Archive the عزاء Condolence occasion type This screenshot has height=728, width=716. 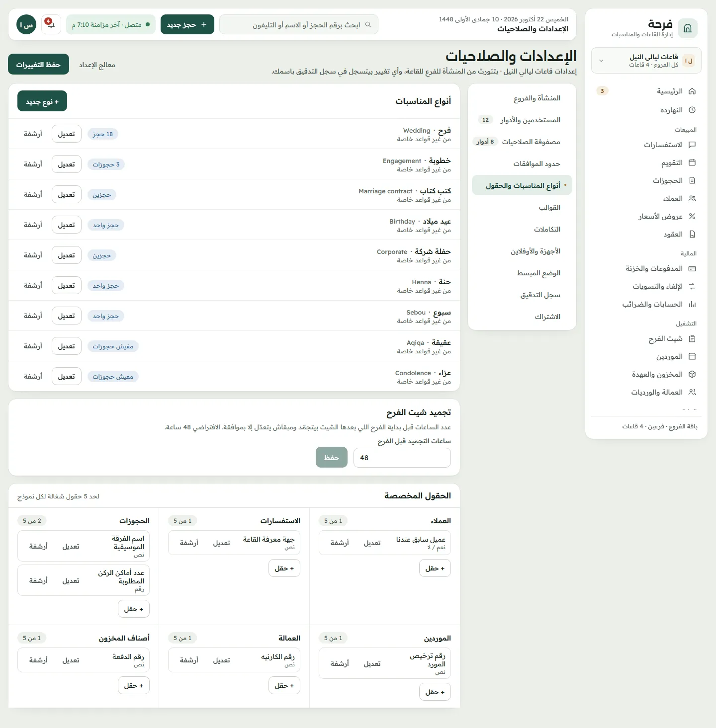33,376
